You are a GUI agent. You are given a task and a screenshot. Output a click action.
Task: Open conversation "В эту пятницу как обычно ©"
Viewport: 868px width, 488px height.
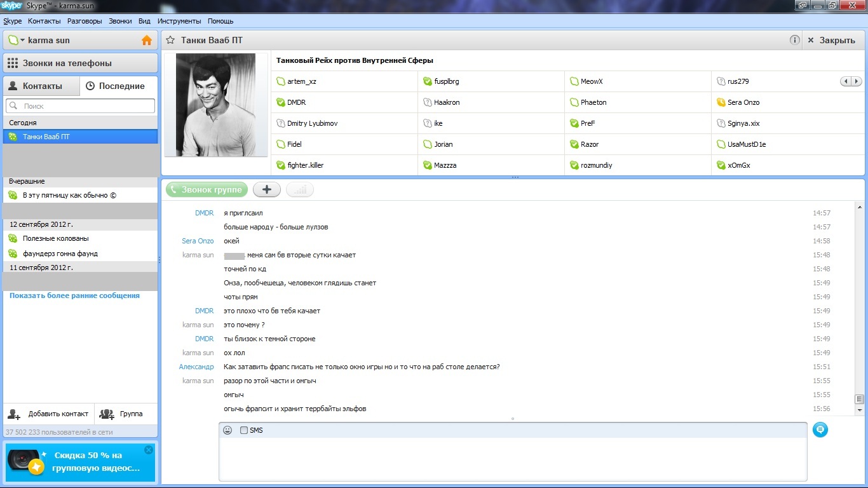coord(80,195)
